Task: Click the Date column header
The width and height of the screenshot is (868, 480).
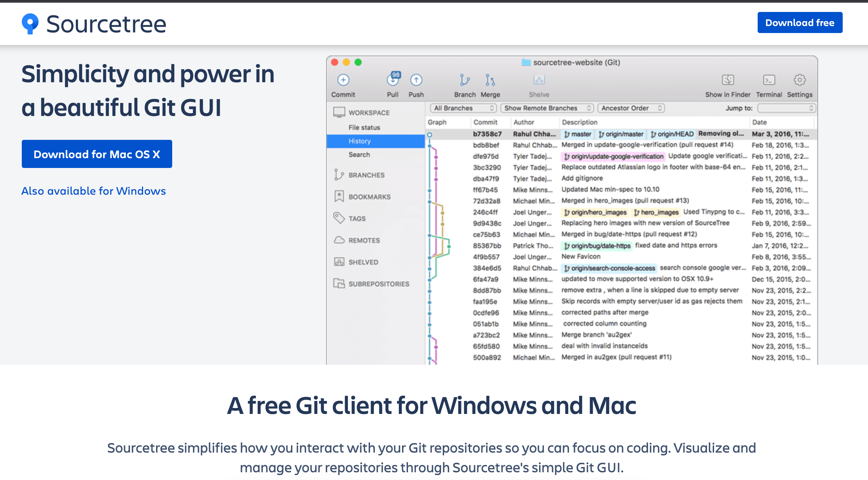Action: (x=759, y=122)
